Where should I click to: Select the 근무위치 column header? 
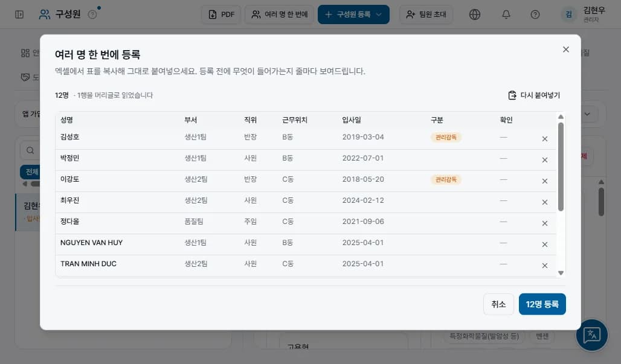[x=295, y=120]
